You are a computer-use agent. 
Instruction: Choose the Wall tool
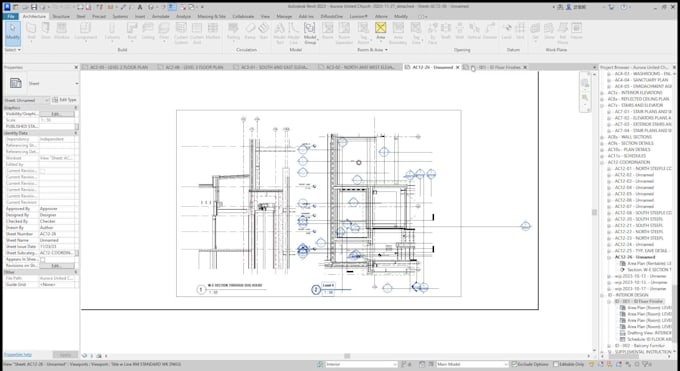pyautogui.click(x=31, y=32)
